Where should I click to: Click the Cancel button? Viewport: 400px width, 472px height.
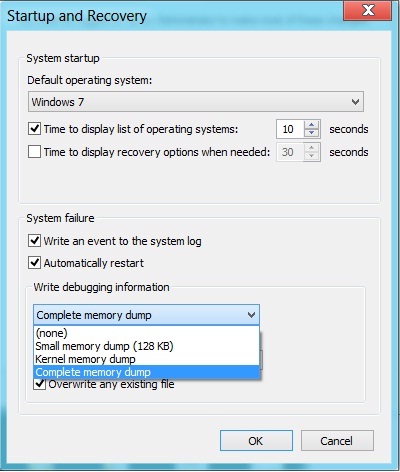pyautogui.click(x=337, y=441)
